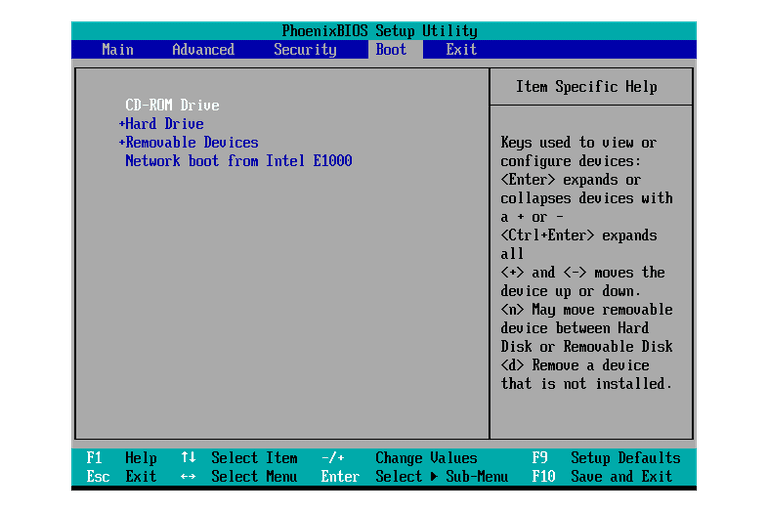Click the PhoenixBIOS Setup Utility title
This screenshot has height=512, width=768.
point(380,31)
